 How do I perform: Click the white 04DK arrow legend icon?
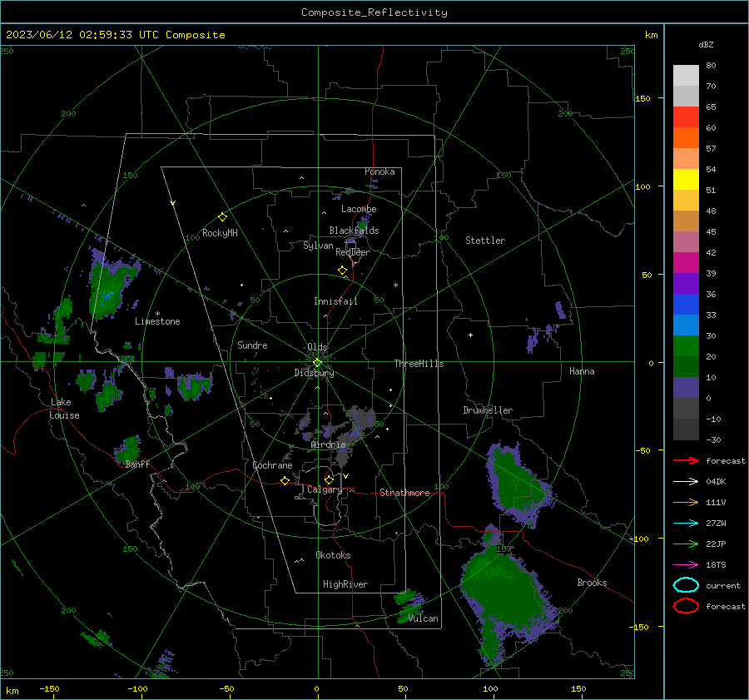[686, 482]
